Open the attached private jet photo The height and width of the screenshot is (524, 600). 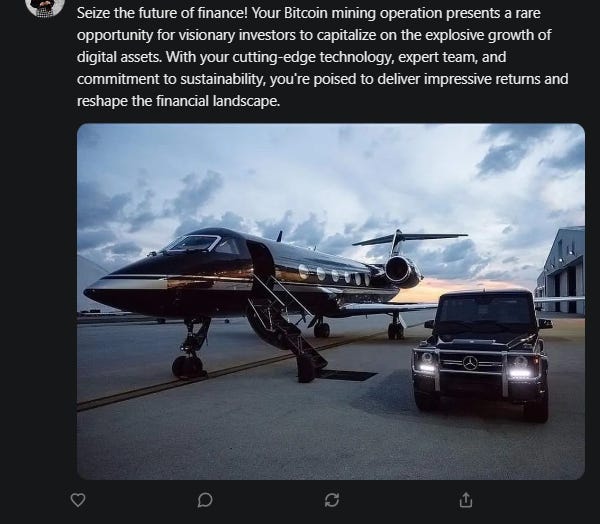pyautogui.click(x=331, y=301)
